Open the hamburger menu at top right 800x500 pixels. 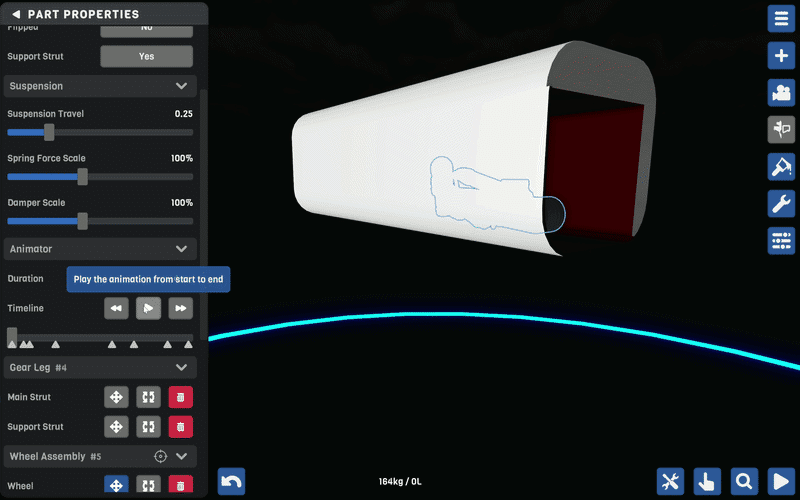(781, 19)
